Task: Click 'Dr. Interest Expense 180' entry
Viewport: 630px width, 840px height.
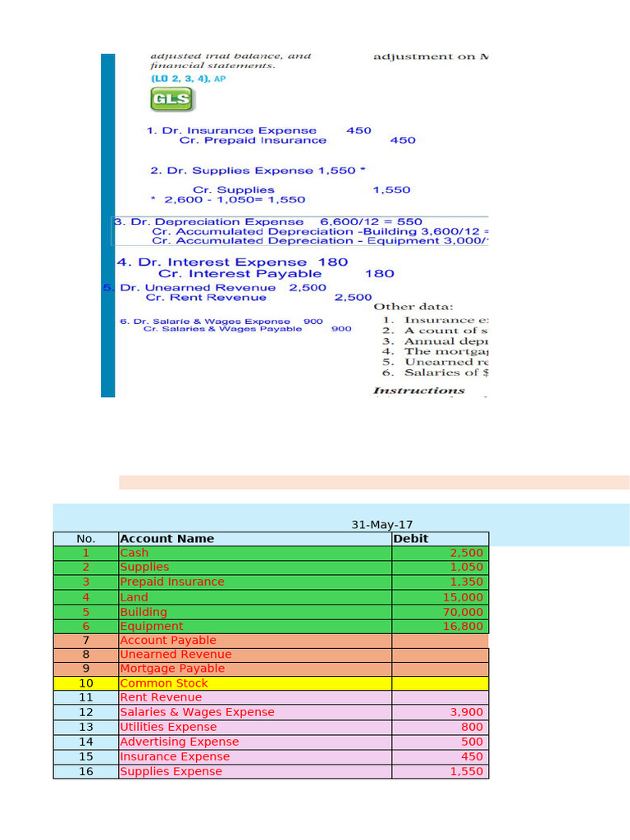Action: [232, 262]
